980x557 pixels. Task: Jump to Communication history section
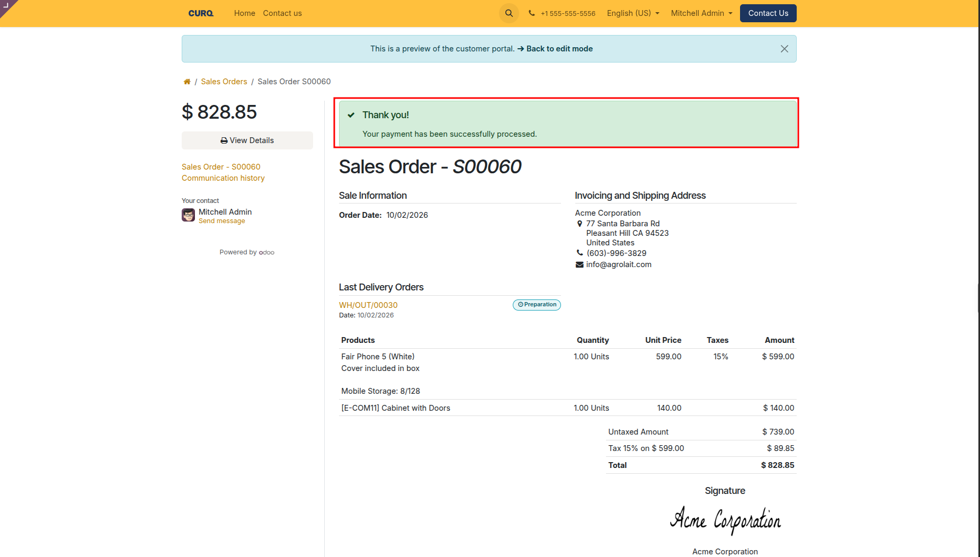tap(223, 178)
